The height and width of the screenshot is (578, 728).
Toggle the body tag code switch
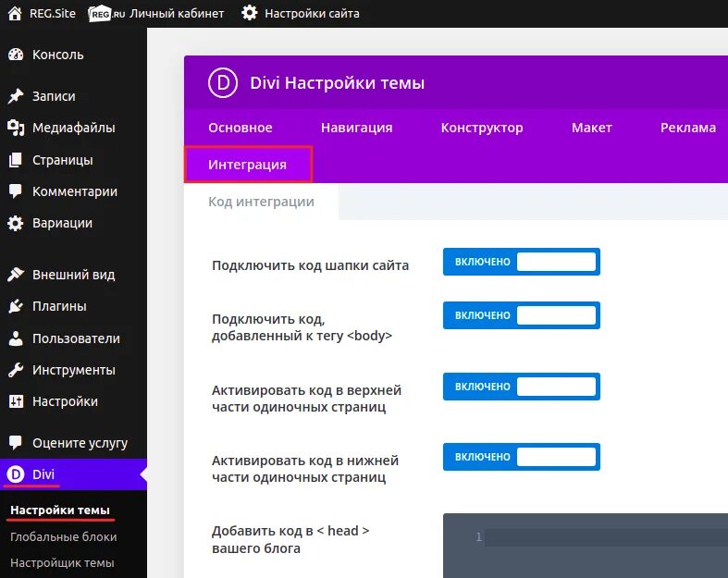click(x=522, y=315)
